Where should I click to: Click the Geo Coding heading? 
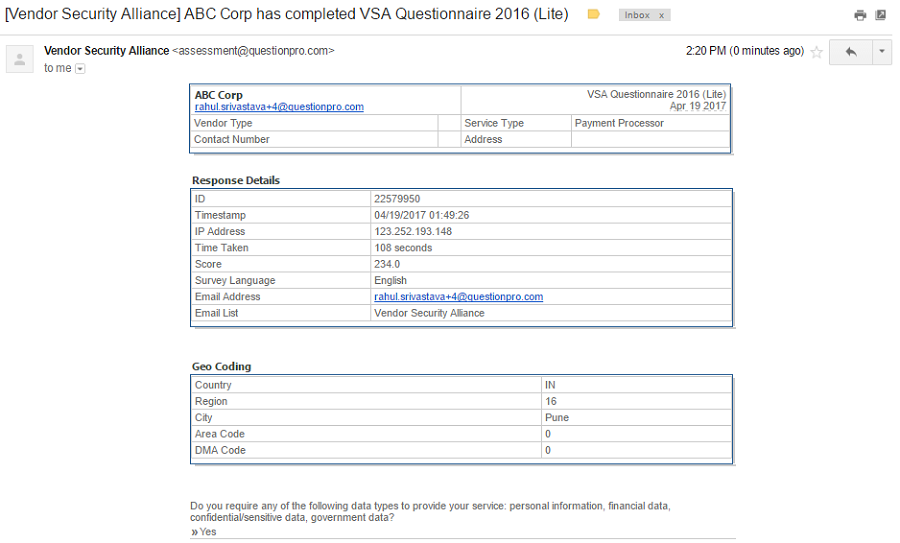222,367
